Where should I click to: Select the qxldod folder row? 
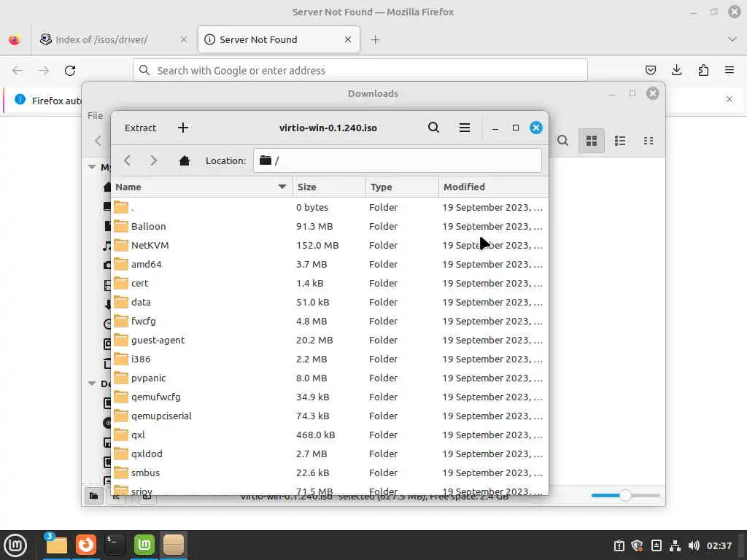click(x=330, y=454)
